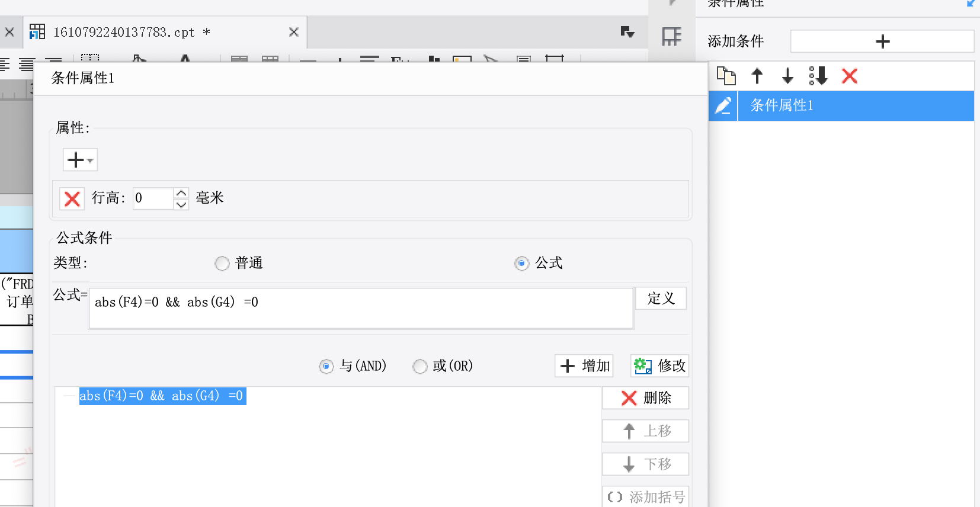Remove the 行高 property via the red X
Screen dimensions: 980x507
tap(72, 198)
